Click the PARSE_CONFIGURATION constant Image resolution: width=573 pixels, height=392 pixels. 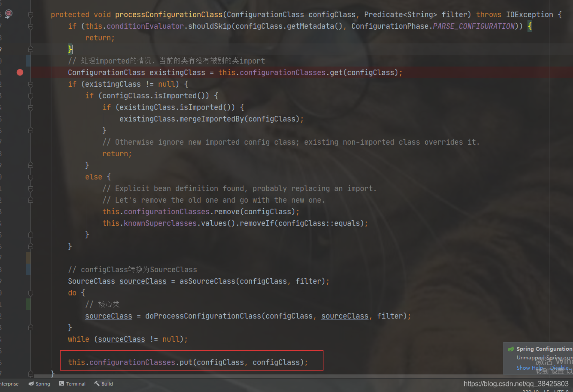tap(473, 26)
